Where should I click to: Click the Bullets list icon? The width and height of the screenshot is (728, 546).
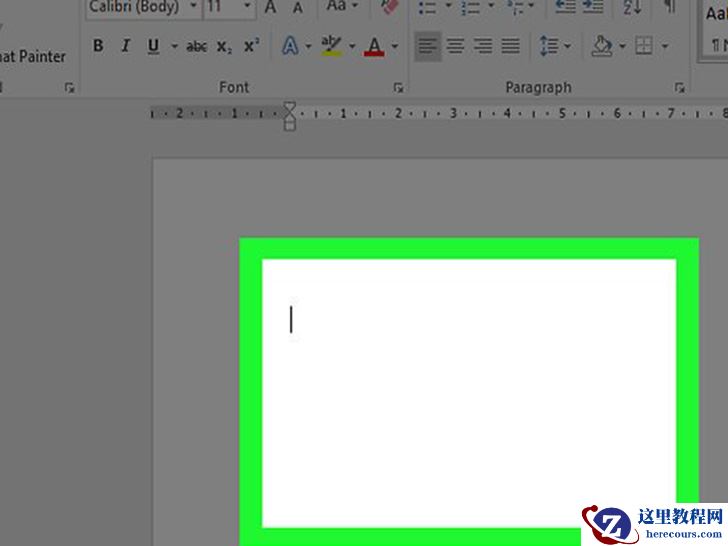pyautogui.click(x=427, y=7)
